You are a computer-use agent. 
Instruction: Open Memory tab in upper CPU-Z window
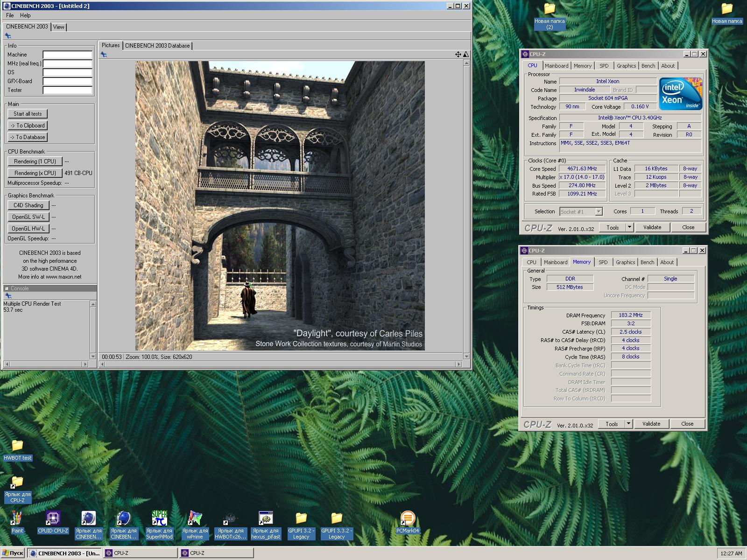[x=583, y=66]
